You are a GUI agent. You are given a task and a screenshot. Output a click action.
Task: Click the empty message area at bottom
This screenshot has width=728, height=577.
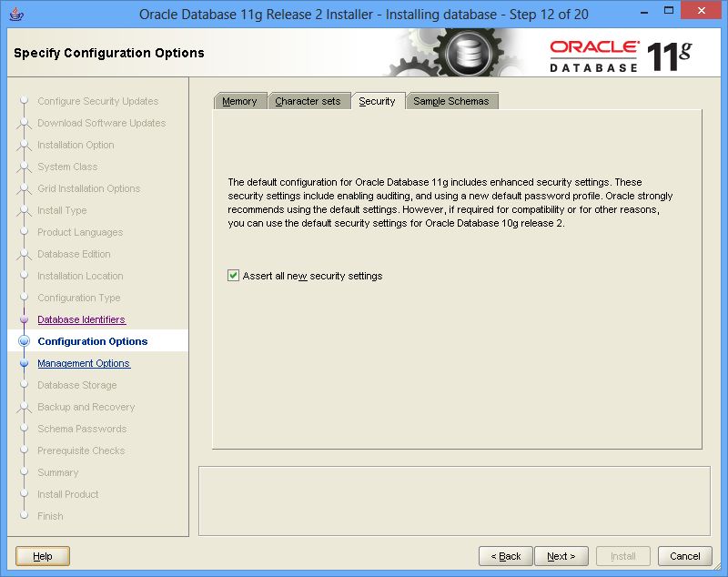pos(454,501)
